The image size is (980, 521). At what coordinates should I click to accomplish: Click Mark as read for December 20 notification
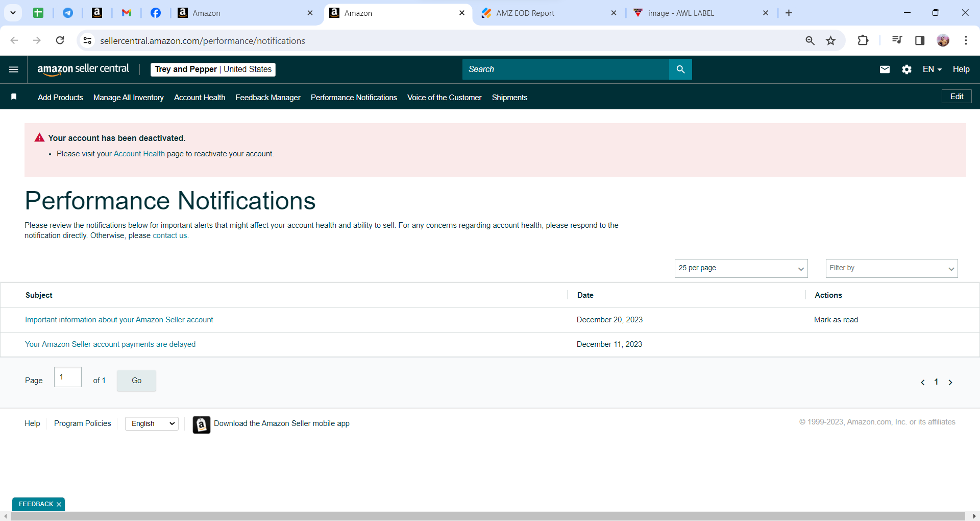pos(836,320)
